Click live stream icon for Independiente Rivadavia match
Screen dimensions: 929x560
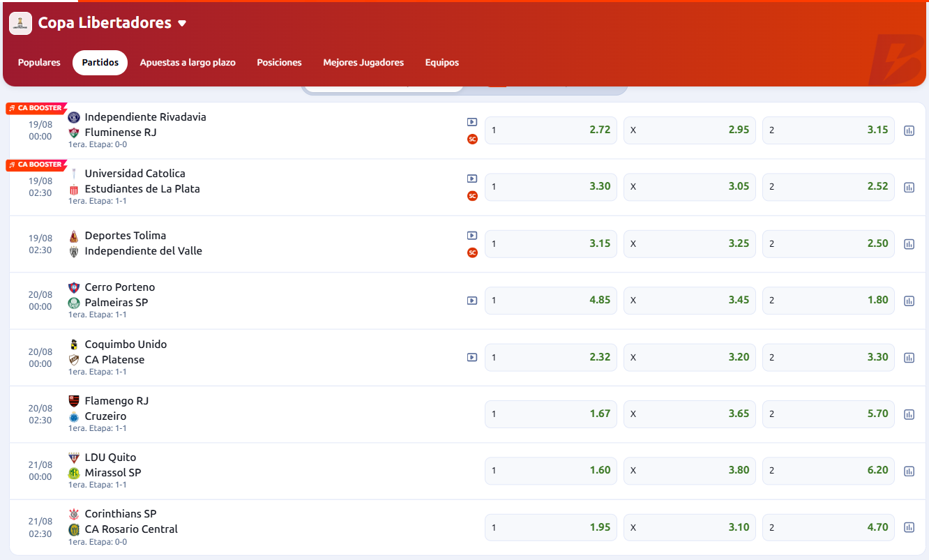click(x=472, y=122)
